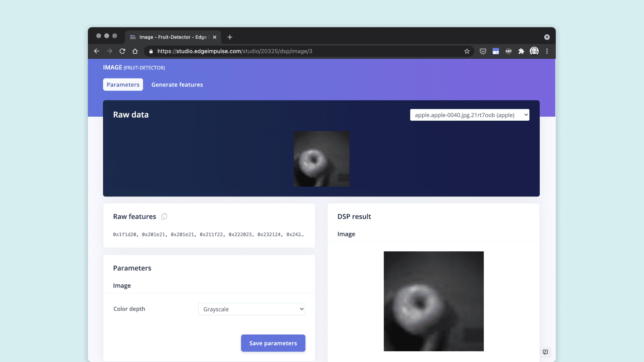Switch to Generate features tab
This screenshot has width=644, height=362.
point(177,85)
